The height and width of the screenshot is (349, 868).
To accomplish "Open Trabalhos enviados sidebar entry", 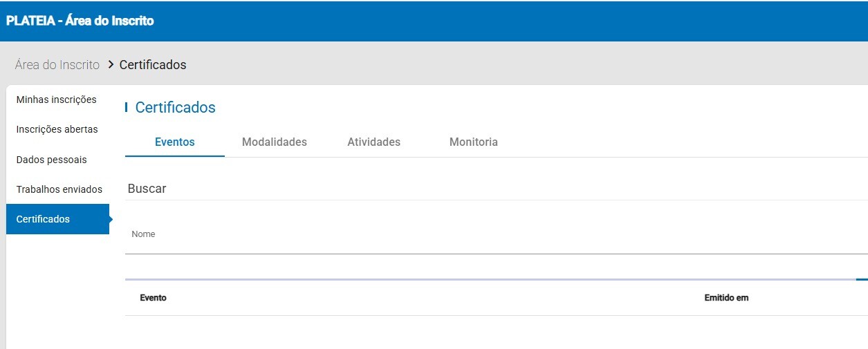I will pyautogui.click(x=59, y=189).
